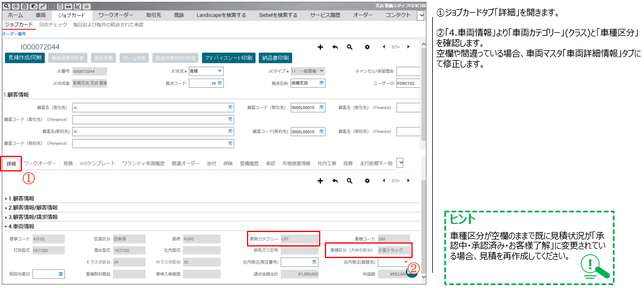Click the 見積作成/同期 button
Viewport: 644px width, 288px height.
24,58
